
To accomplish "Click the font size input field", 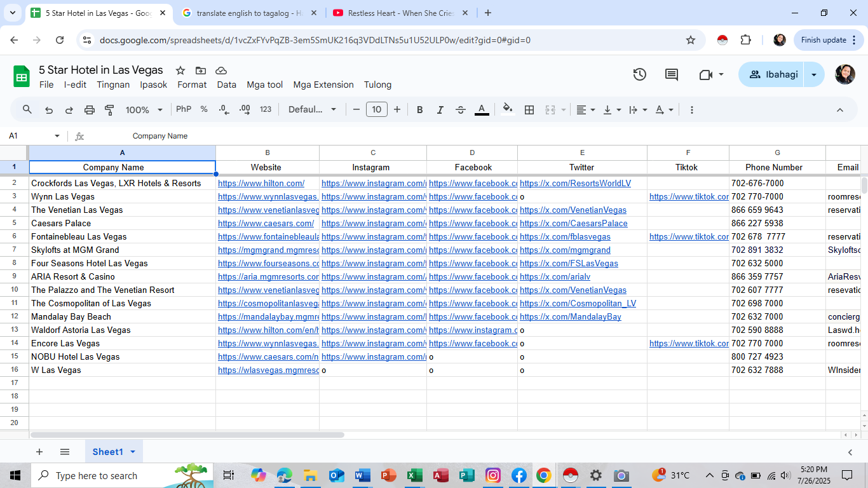I will coord(377,110).
